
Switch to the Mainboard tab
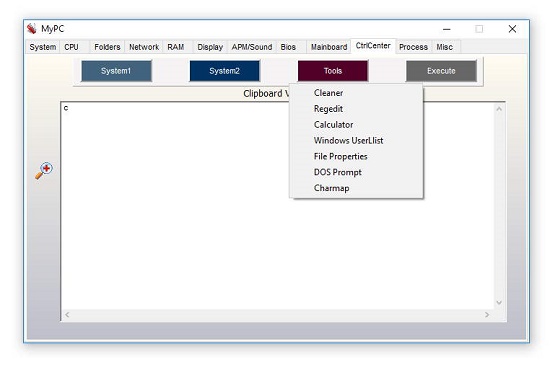tap(329, 47)
